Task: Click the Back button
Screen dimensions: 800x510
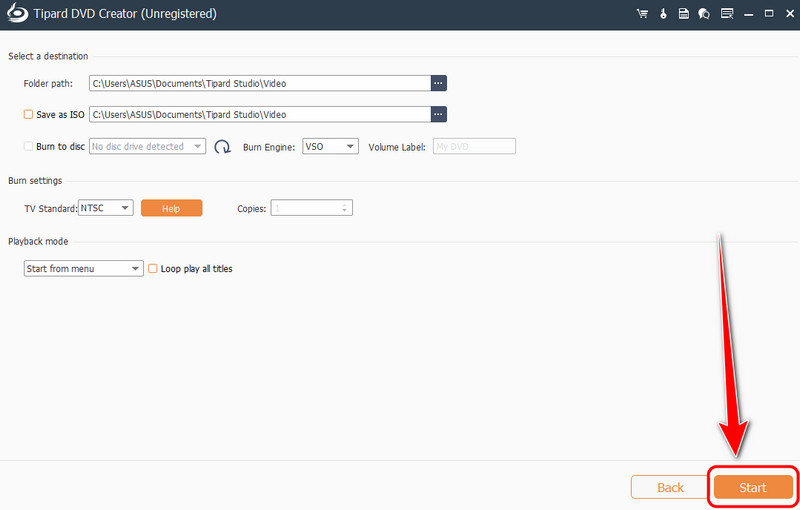Action: [669, 488]
